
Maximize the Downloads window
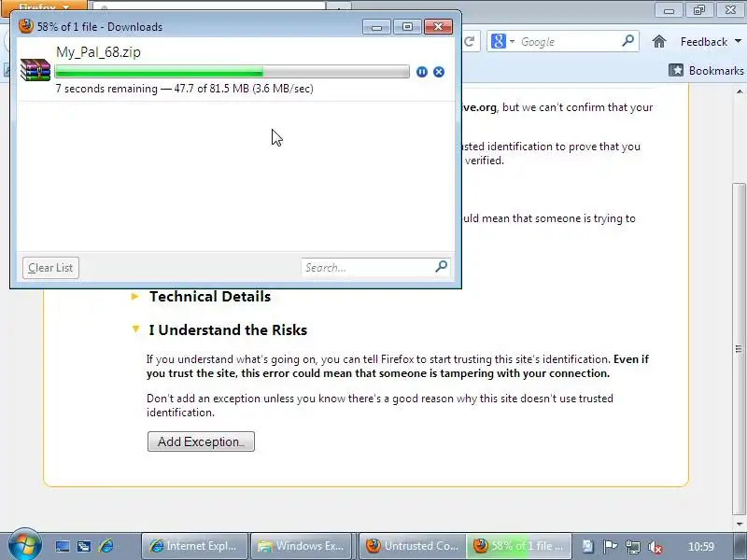pos(407,27)
